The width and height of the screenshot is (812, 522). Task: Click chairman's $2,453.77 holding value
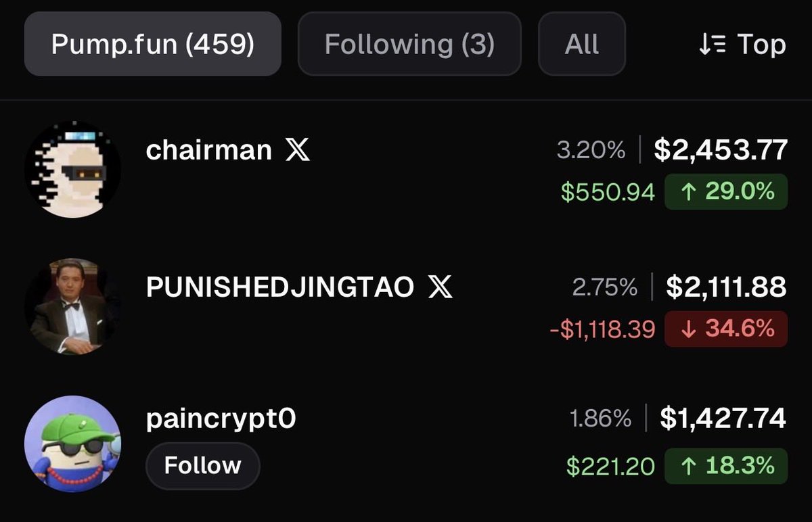click(721, 150)
